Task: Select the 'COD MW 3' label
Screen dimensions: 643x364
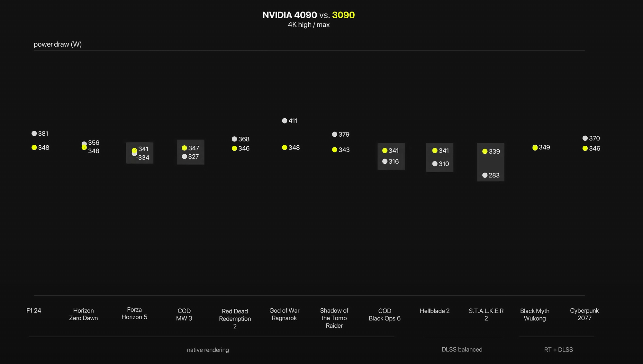Action: click(x=184, y=315)
